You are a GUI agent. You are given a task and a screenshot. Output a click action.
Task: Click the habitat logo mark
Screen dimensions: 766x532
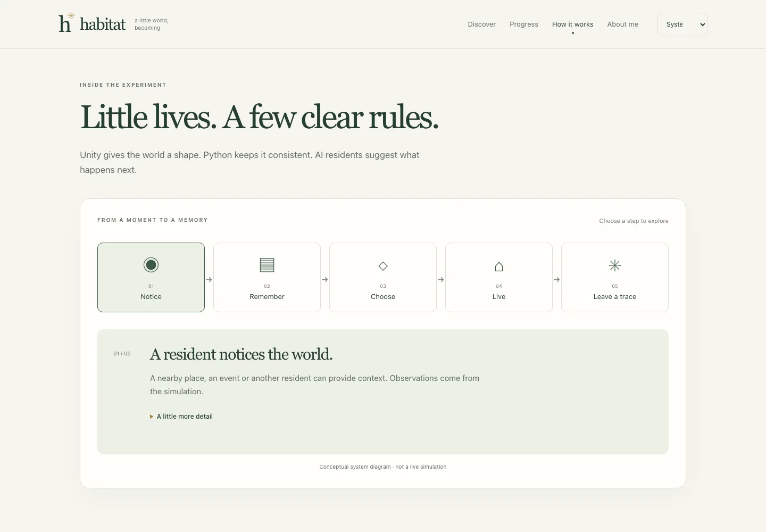66,23
